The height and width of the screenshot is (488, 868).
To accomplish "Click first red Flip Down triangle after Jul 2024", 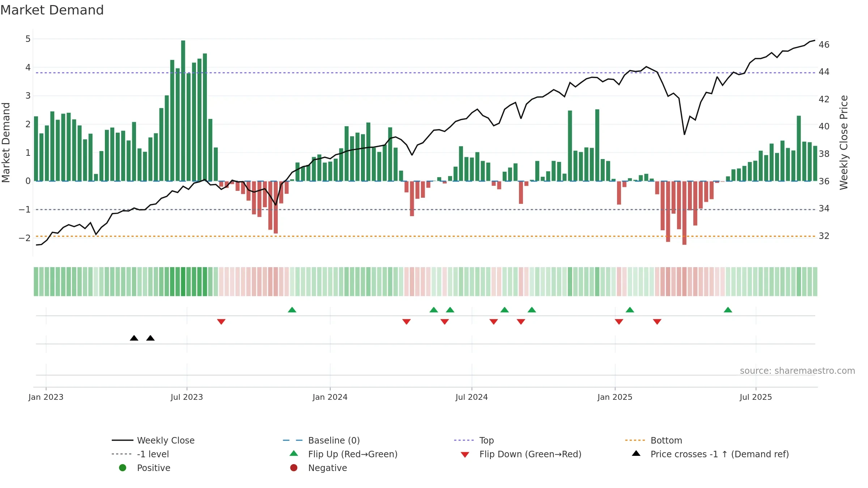I will (x=494, y=322).
